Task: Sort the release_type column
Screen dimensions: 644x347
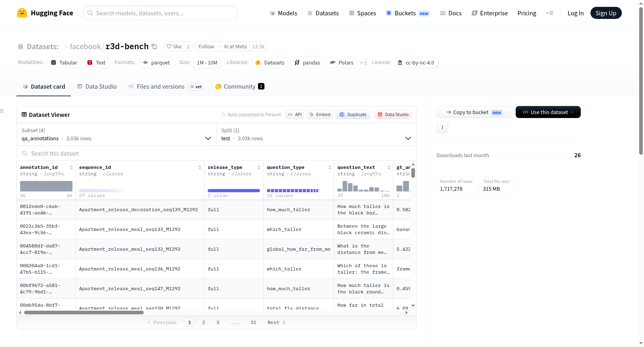Action: pos(259,167)
